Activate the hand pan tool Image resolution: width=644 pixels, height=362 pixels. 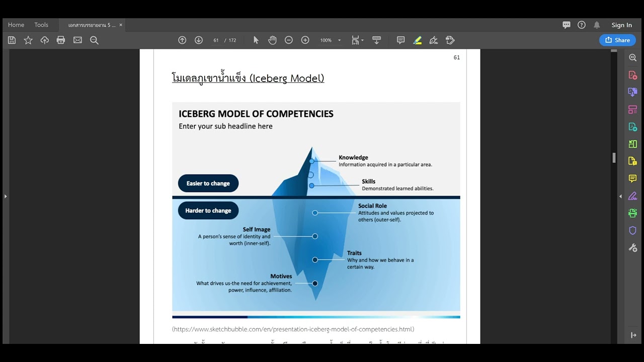click(x=272, y=40)
